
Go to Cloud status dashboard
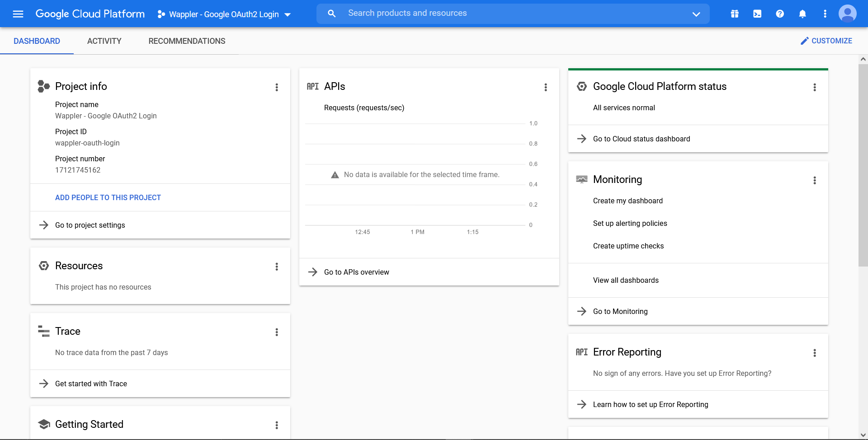pyautogui.click(x=642, y=139)
